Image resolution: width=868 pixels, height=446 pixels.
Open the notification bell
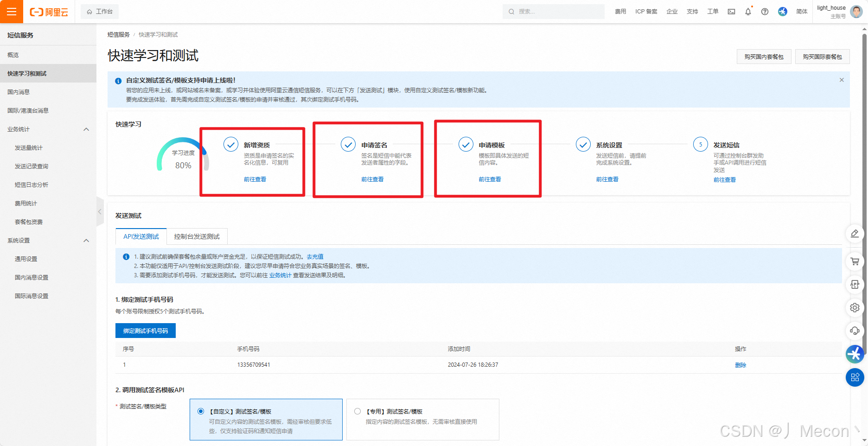coord(748,12)
